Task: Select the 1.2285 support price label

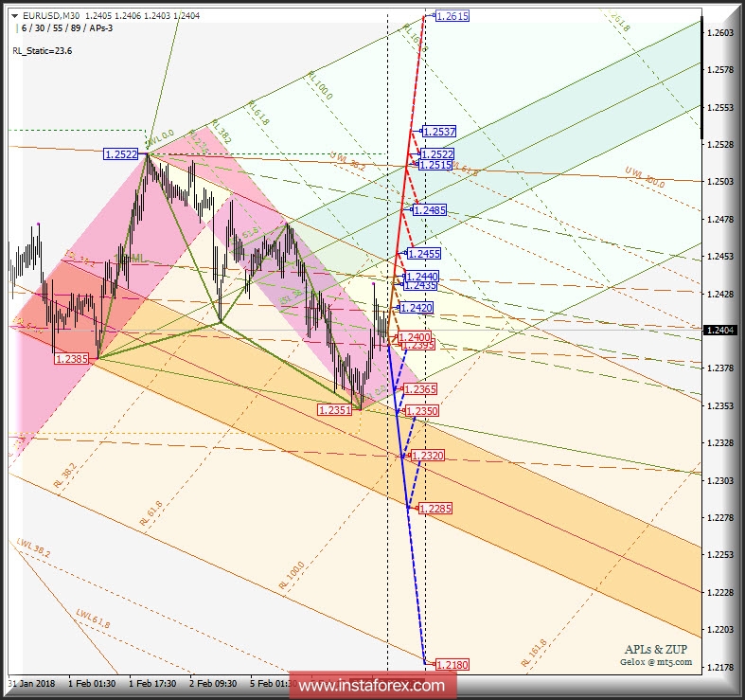Action: pyautogui.click(x=435, y=509)
